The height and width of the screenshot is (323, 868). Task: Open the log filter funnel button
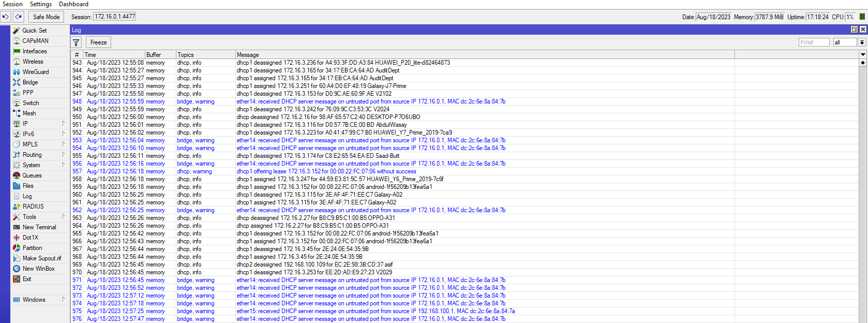[77, 42]
